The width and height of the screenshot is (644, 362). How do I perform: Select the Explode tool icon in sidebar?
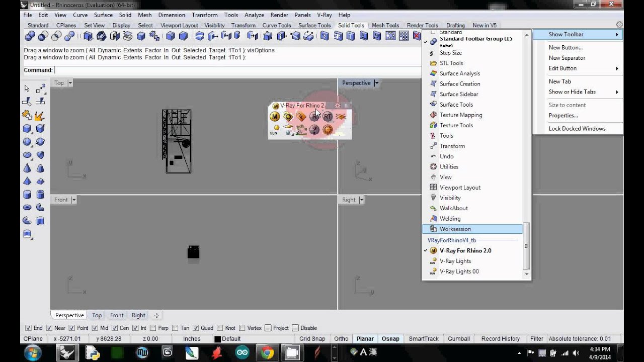point(40,115)
